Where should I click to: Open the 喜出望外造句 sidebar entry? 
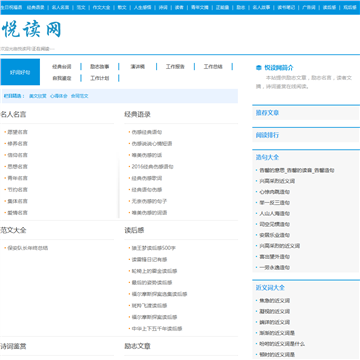[275, 257]
